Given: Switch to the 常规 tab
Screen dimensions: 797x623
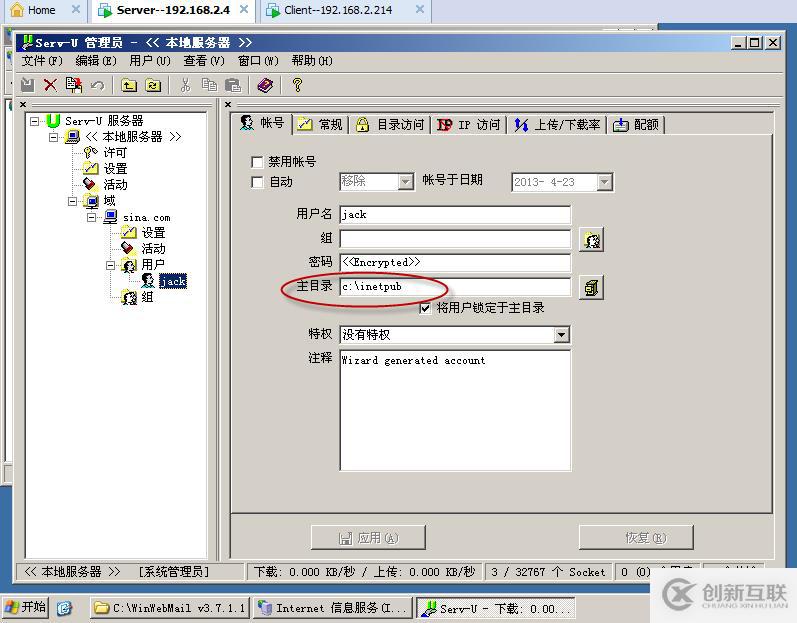Looking at the screenshot, I should [x=321, y=124].
